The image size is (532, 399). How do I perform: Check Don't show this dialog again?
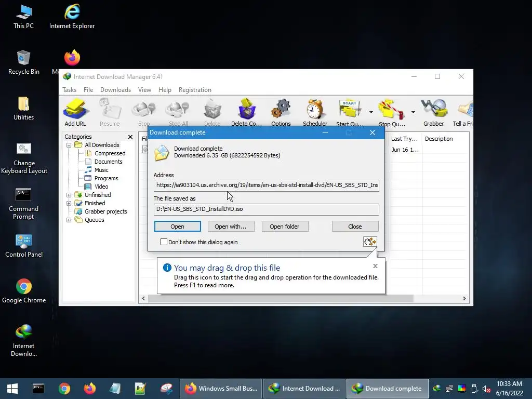[x=164, y=242]
